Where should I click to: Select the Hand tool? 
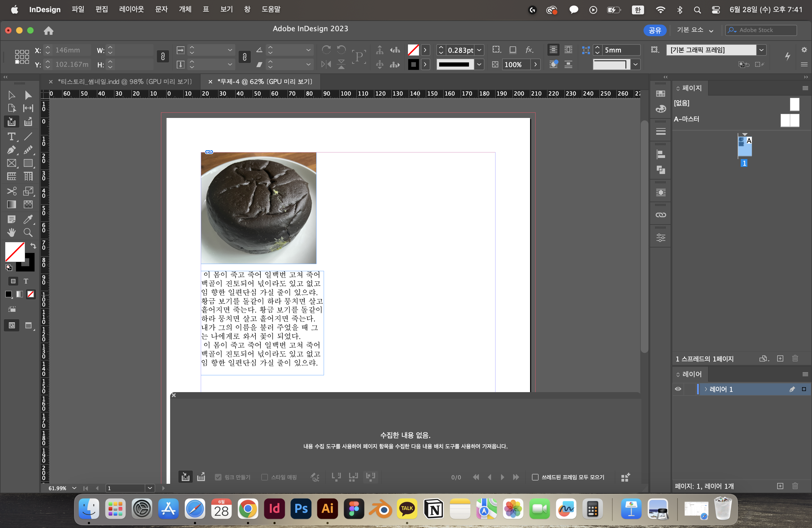click(x=11, y=233)
